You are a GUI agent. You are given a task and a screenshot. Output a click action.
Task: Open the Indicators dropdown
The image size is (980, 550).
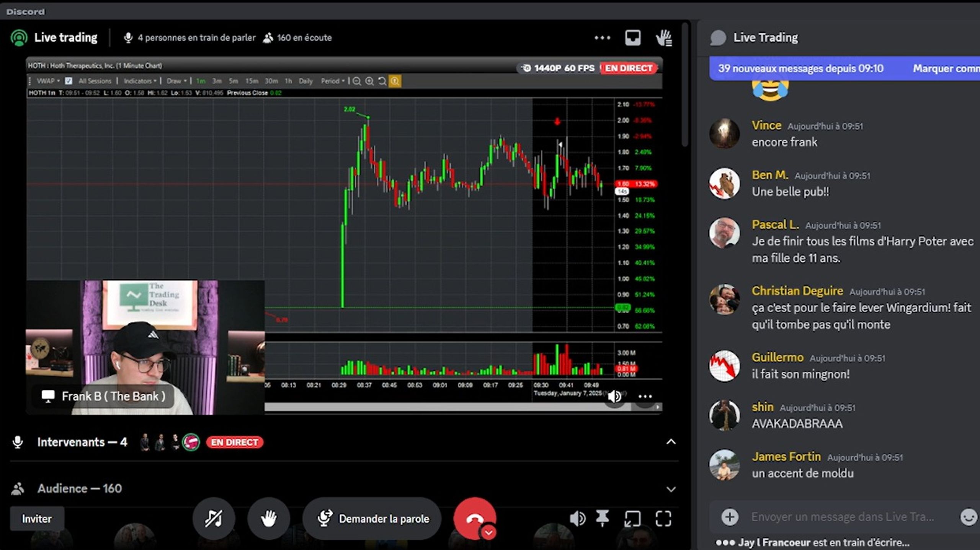(140, 81)
